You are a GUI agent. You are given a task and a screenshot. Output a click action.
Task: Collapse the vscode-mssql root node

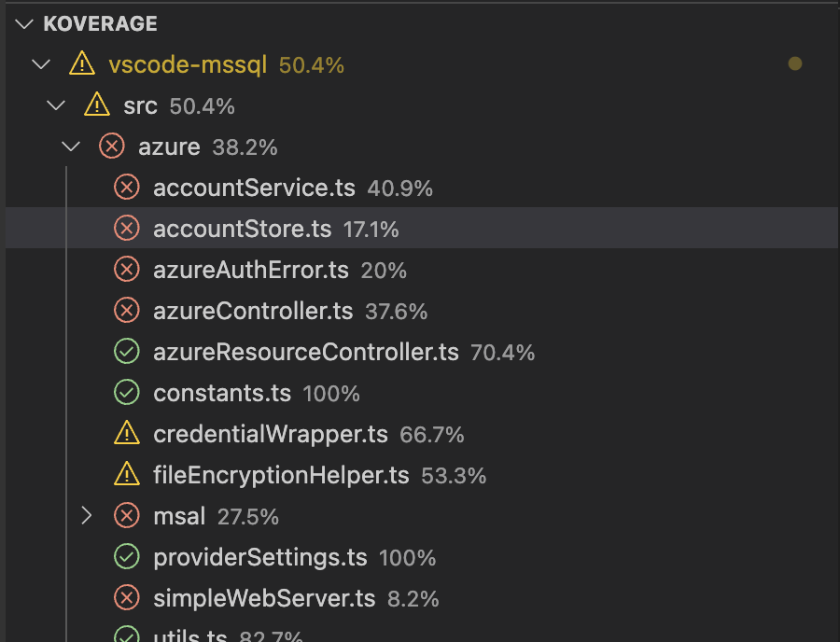40,64
